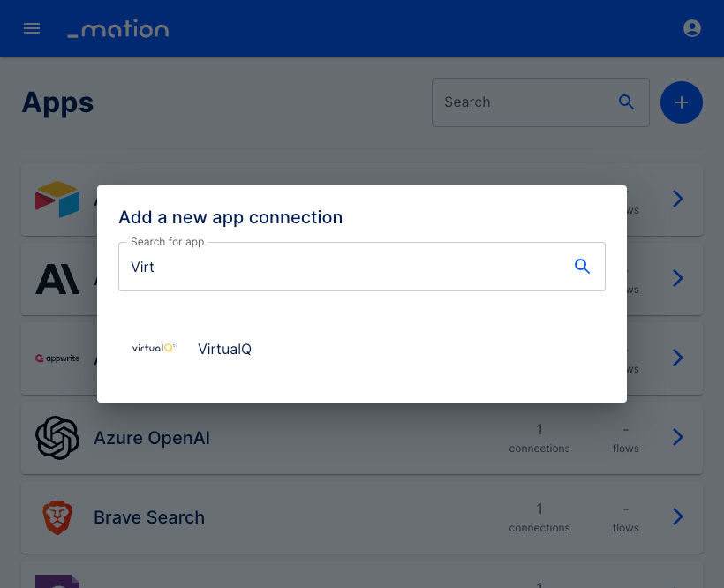Click the magnifier in the Apps search box
This screenshot has width=724, height=588.
626,102
